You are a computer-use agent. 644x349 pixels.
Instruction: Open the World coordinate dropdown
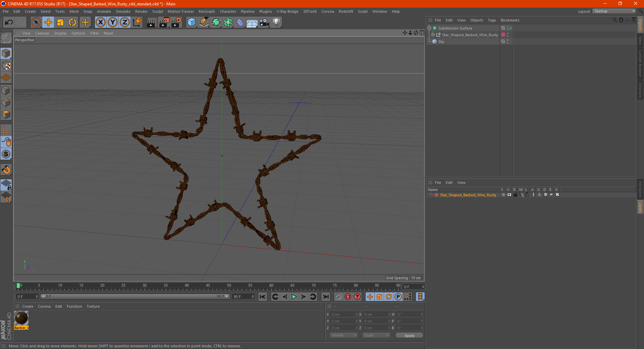344,335
